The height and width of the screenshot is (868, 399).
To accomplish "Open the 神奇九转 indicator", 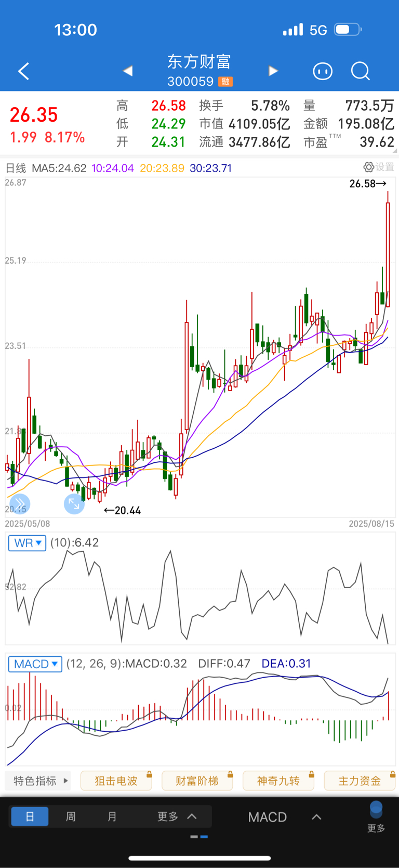I will 278,781.
